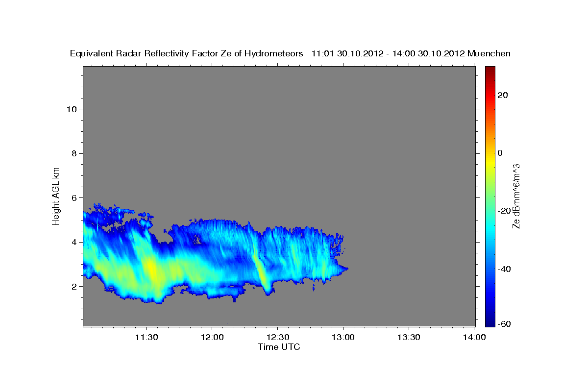Click the date range '11:01 30.10.2012 - 14:00 30.10.2012'
The image size is (588, 392).
(x=388, y=53)
